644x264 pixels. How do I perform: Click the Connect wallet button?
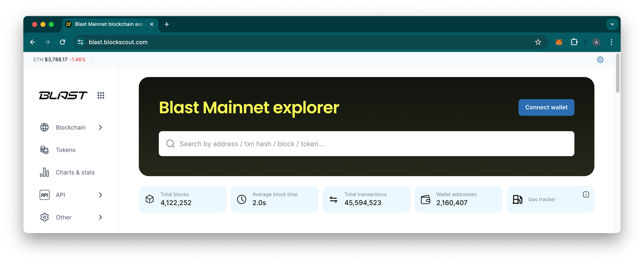pyautogui.click(x=546, y=107)
